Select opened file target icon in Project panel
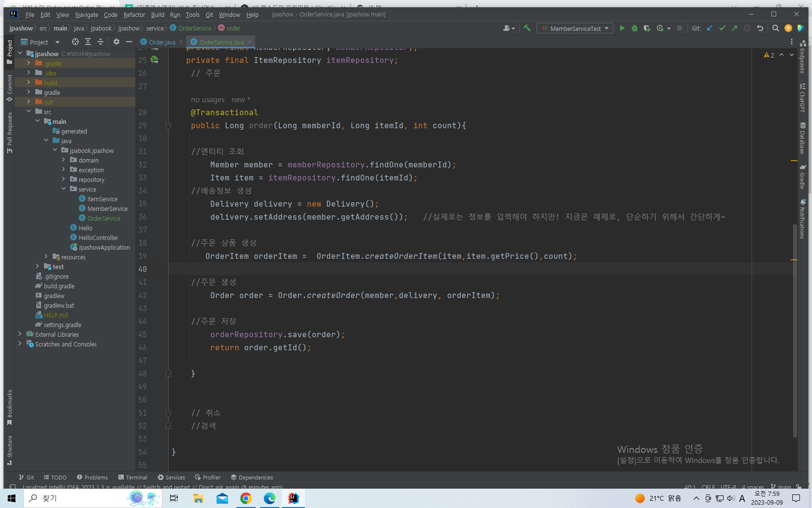This screenshot has height=508, width=812. tap(75, 42)
